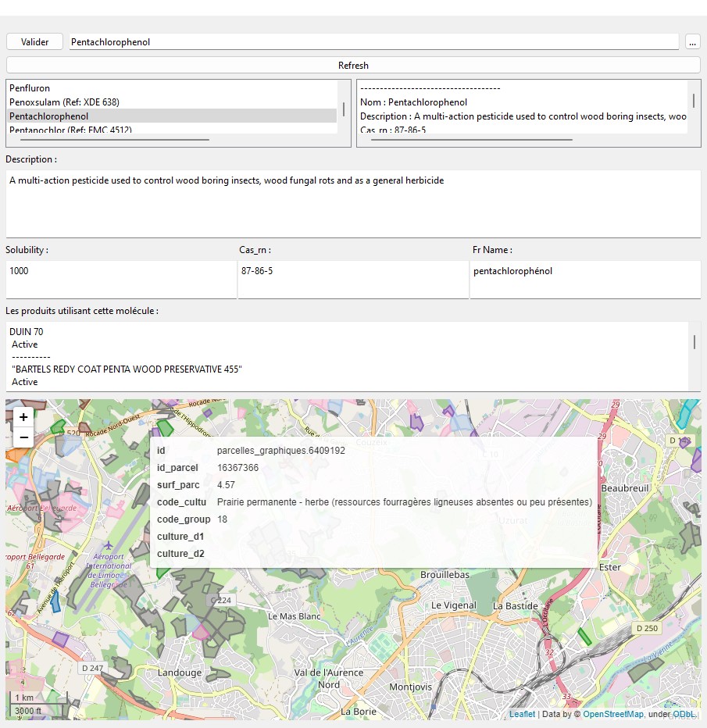This screenshot has height=728, width=707.
Task: Open the Leaflet attribution link
Action: (522, 714)
